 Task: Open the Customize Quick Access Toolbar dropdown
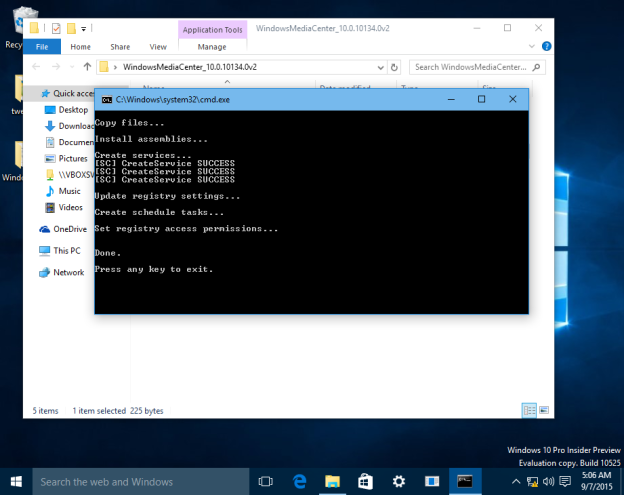coord(84,29)
